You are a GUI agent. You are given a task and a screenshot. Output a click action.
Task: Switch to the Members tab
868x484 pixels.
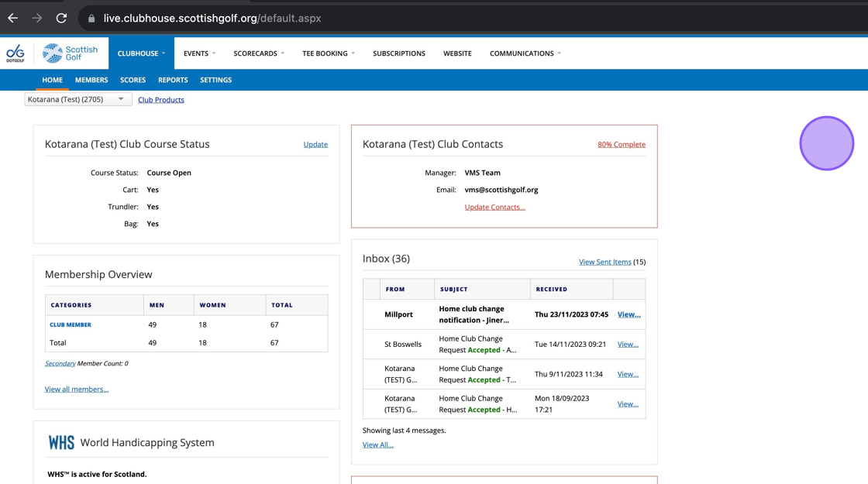[91, 80]
